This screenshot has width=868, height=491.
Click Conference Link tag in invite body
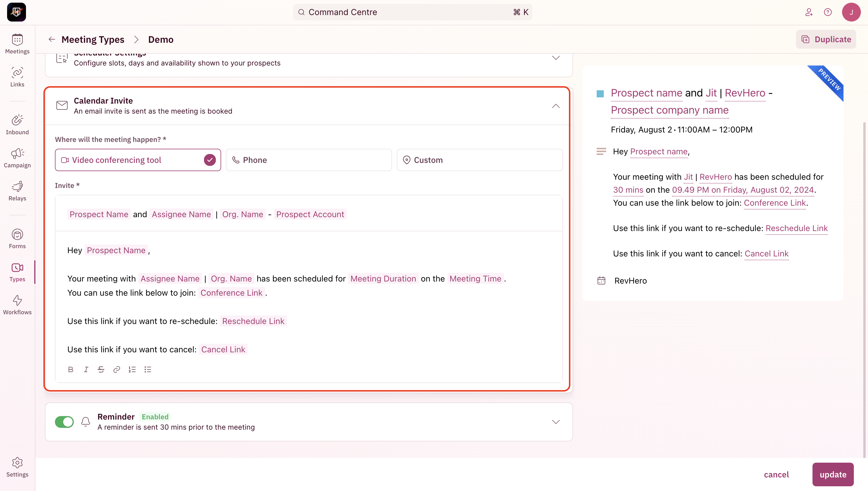click(231, 293)
